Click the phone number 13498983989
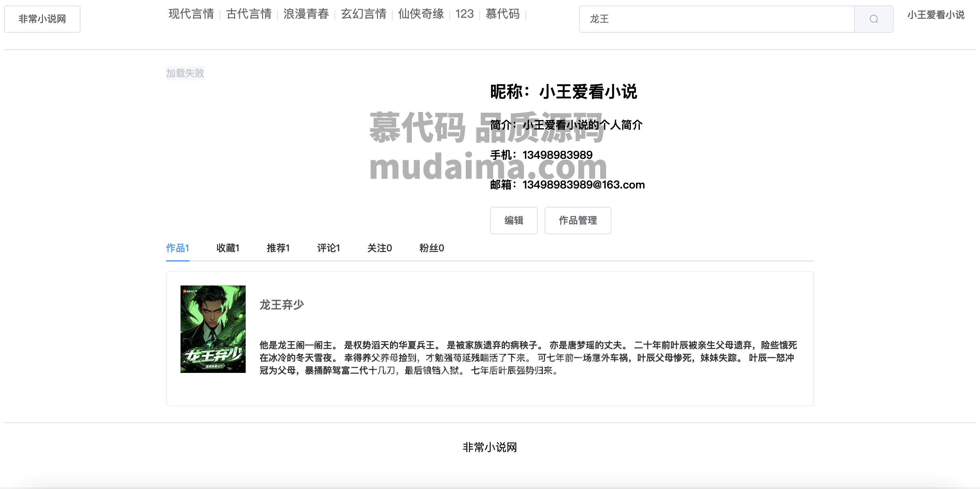Viewport: 980px width, 489px height. [x=557, y=155]
